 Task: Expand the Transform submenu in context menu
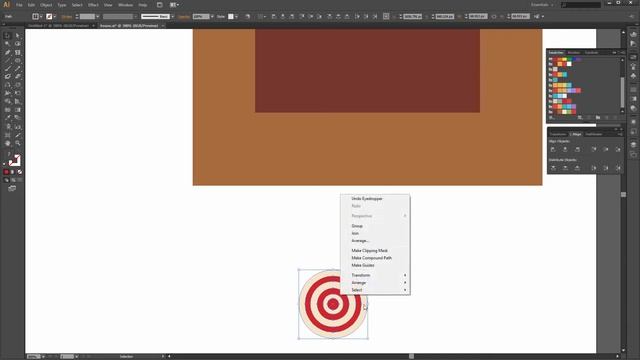376,275
